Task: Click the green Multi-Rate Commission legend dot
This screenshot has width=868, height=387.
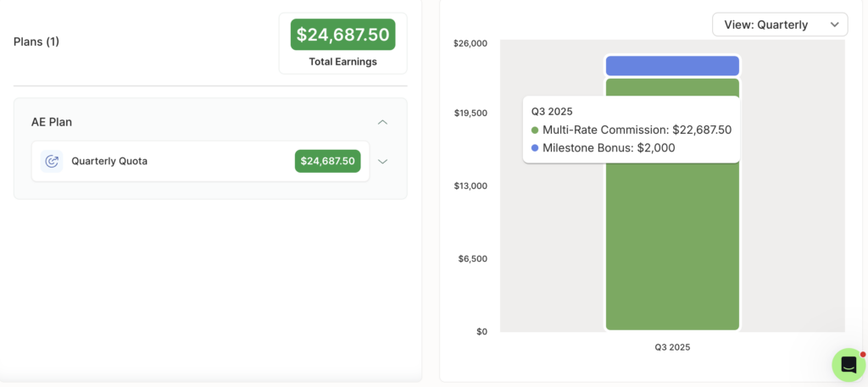Action: tap(535, 130)
